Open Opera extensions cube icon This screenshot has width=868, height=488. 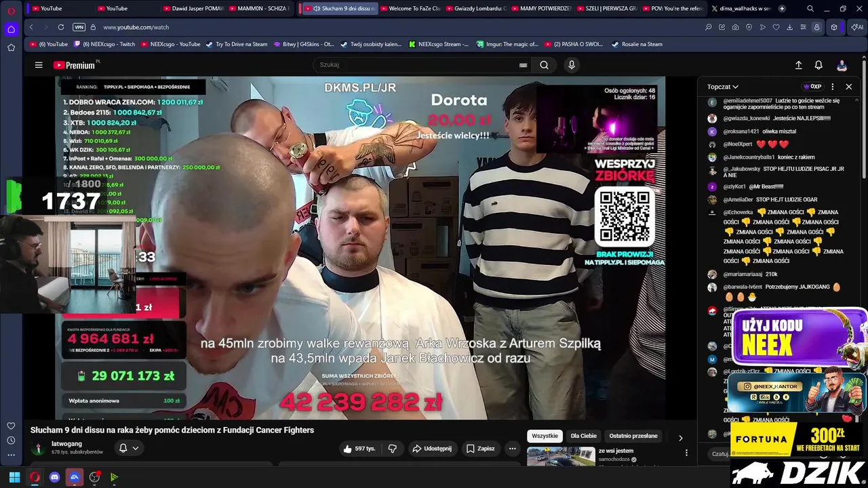pos(834,27)
